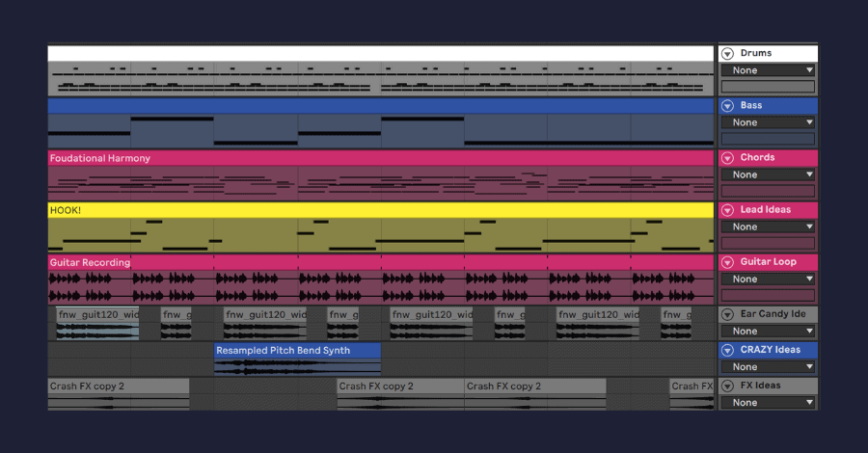Click the empty field below Bass None dropdown
Image resolution: width=868 pixels, height=453 pixels.
[768, 139]
